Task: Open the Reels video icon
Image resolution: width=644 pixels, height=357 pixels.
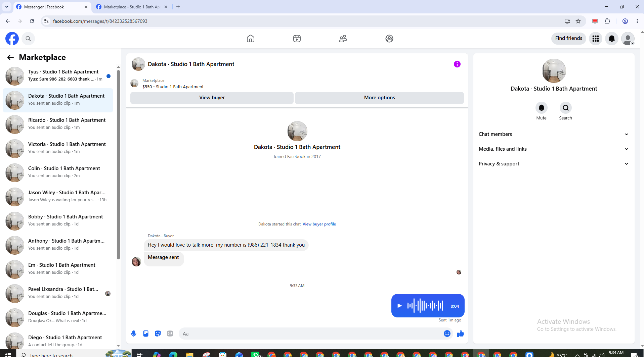Action: click(x=297, y=39)
